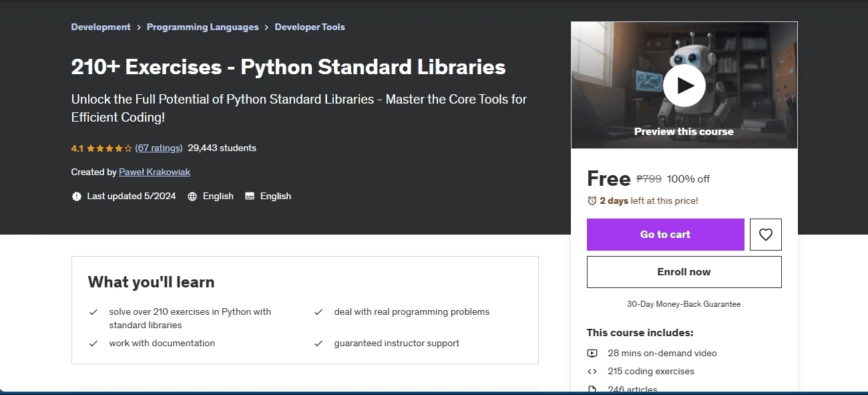The width and height of the screenshot is (868, 395).
Task: Click the 28 mins on-demand video text
Action: click(662, 353)
